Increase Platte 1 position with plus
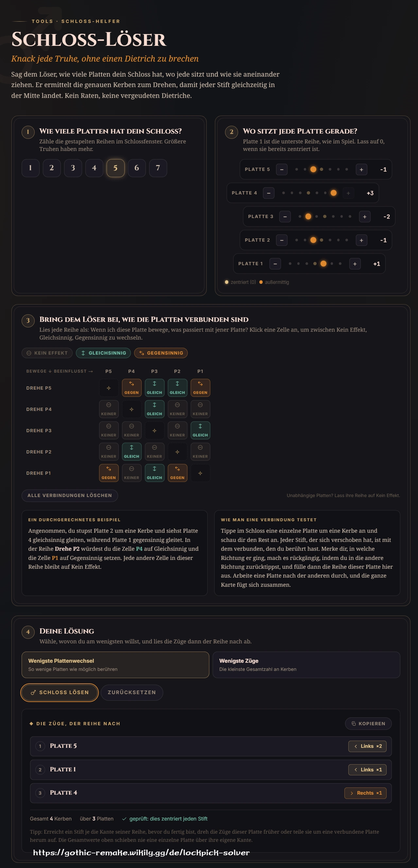The width and height of the screenshot is (418, 868). coord(355,264)
